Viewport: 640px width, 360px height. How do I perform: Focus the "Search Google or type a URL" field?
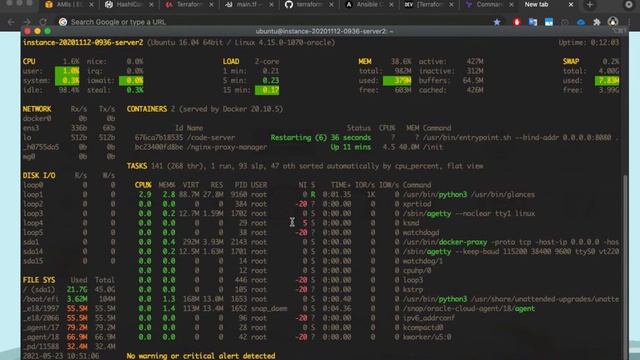(x=118, y=22)
